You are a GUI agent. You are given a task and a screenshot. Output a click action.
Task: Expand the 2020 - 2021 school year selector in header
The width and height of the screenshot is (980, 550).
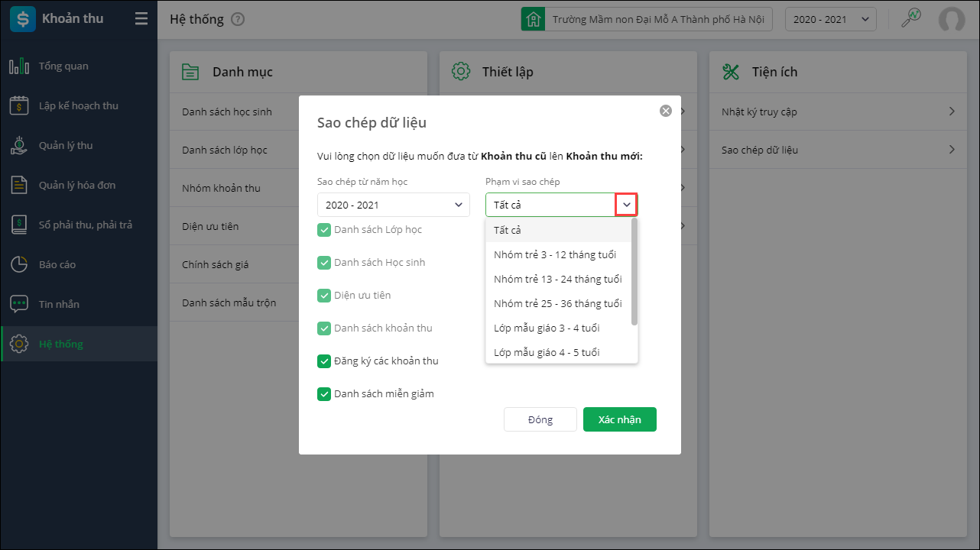[830, 20]
